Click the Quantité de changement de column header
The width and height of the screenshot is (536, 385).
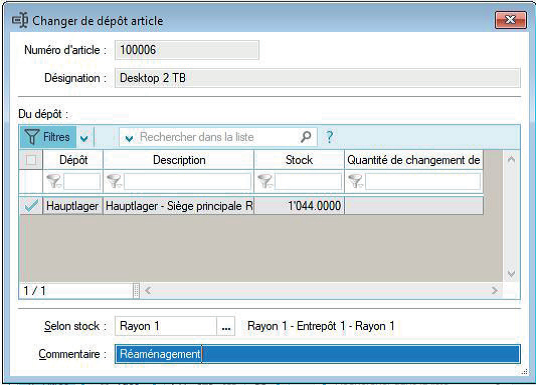point(414,160)
